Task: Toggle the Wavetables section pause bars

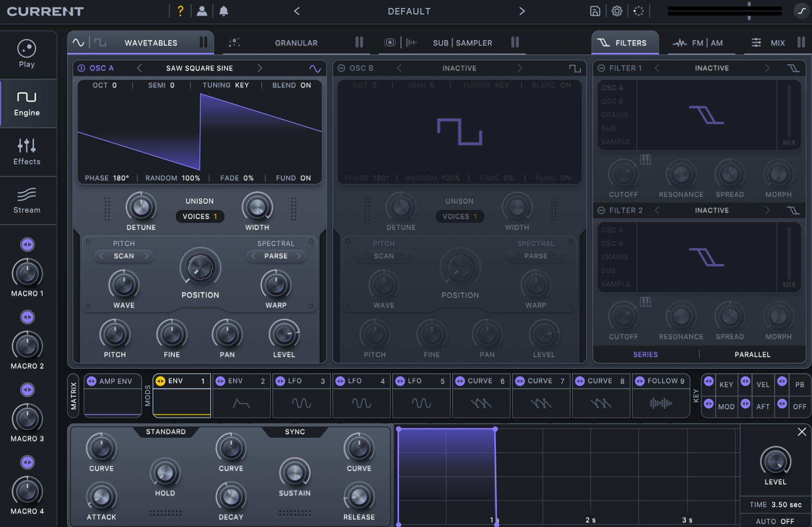Action: (203, 42)
